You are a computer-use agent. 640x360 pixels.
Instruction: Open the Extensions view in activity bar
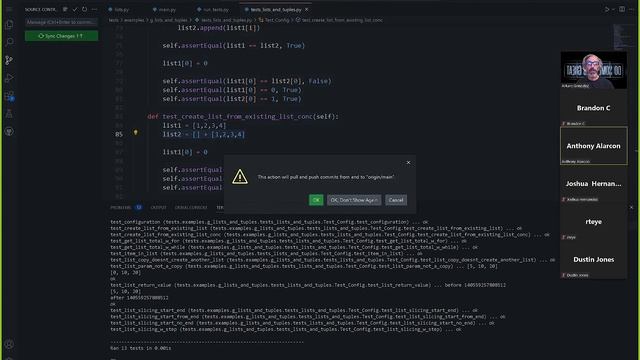point(9,96)
